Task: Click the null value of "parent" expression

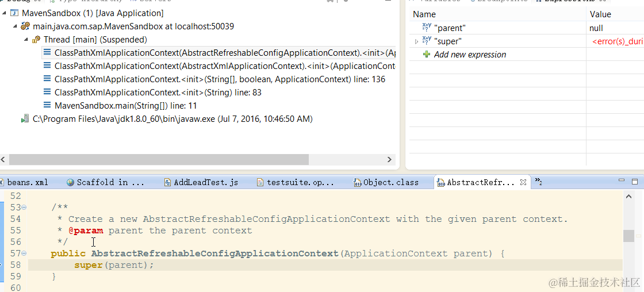Action: pos(596,28)
